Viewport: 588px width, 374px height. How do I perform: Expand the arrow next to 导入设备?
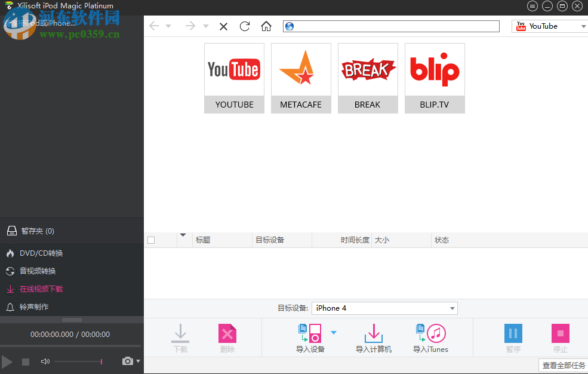tap(334, 333)
